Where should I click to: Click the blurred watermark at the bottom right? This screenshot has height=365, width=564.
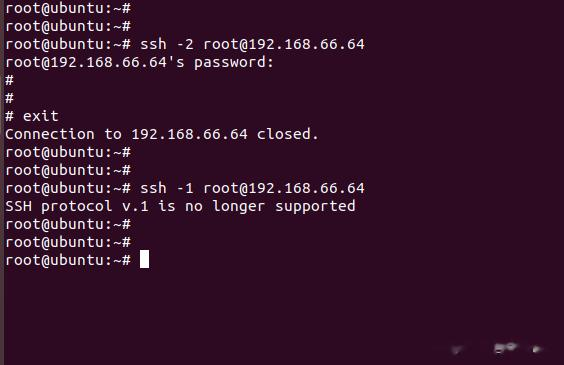click(x=499, y=348)
